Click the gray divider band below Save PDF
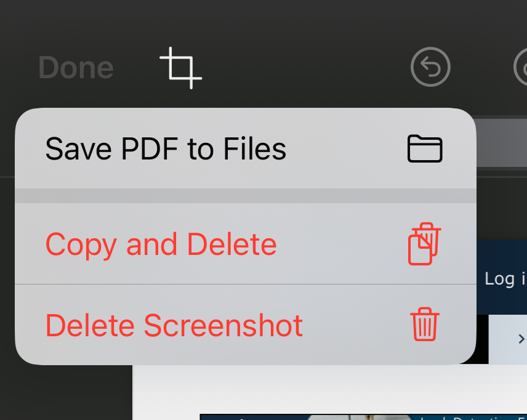This screenshot has height=420, width=527. [245, 196]
